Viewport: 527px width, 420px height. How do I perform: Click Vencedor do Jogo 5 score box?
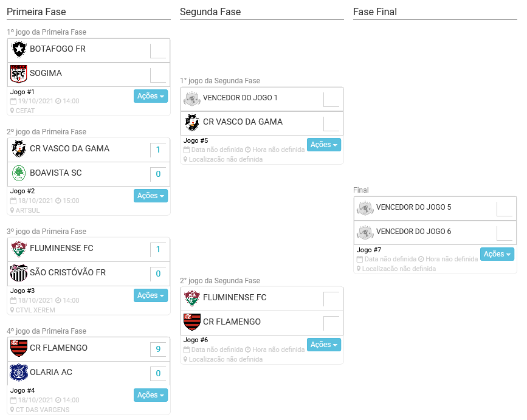pyautogui.click(x=505, y=208)
